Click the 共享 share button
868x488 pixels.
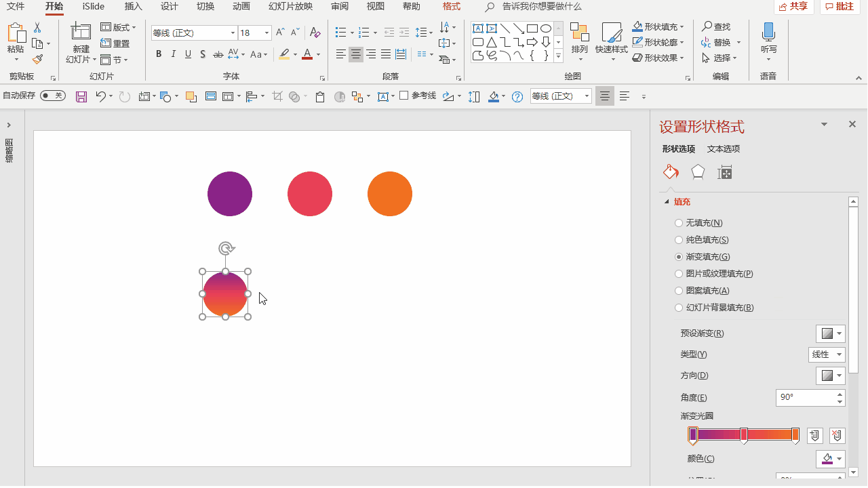(x=794, y=7)
